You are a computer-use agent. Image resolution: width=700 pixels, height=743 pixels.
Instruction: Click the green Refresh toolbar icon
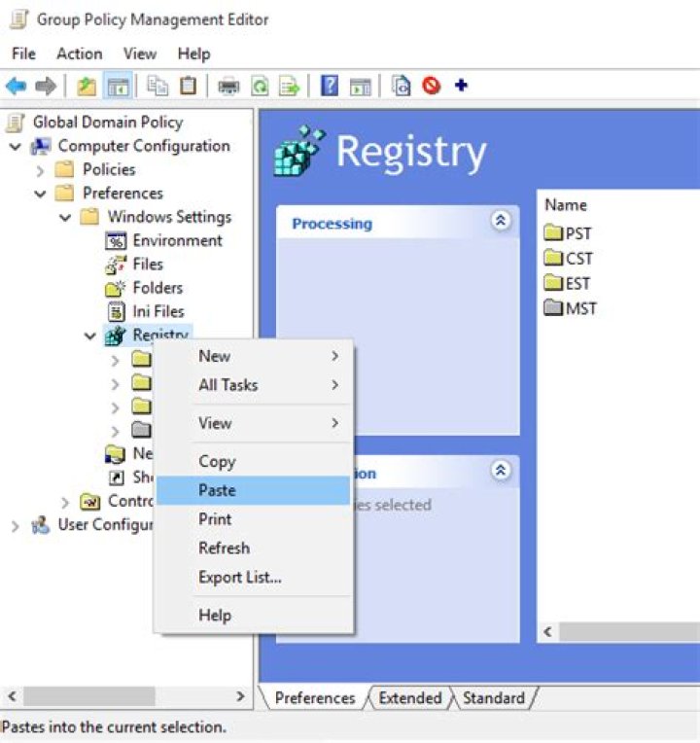coord(260,87)
